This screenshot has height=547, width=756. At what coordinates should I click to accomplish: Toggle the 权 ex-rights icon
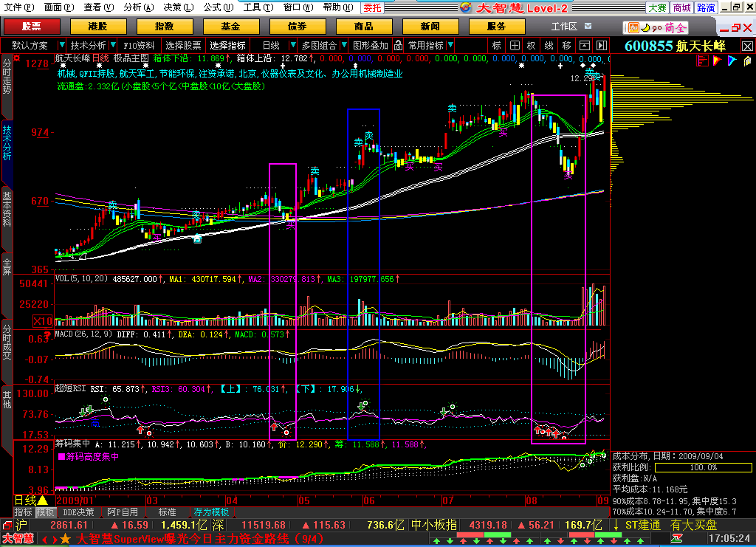coord(532,46)
